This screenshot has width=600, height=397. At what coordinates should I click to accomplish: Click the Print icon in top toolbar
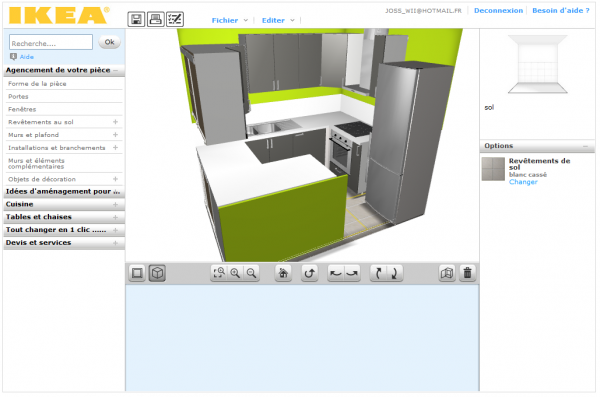155,19
